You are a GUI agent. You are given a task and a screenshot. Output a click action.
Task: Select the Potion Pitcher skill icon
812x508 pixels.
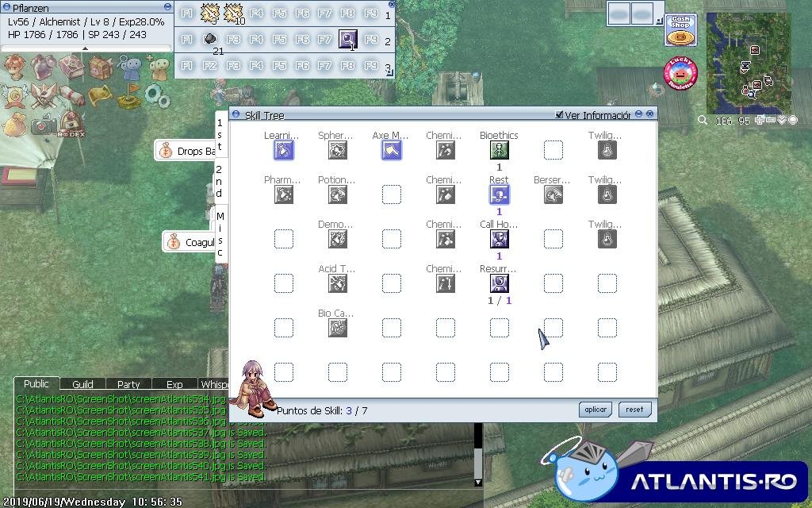coord(338,195)
